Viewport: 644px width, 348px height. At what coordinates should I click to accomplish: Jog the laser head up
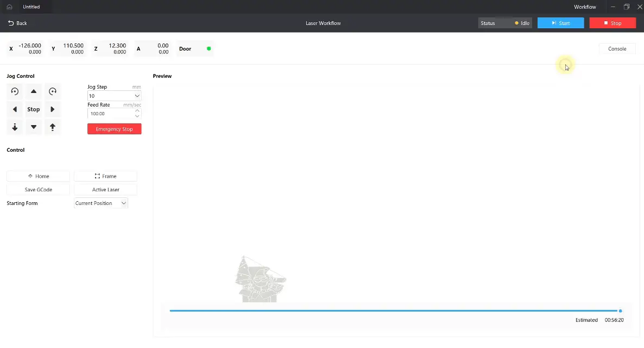(34, 91)
